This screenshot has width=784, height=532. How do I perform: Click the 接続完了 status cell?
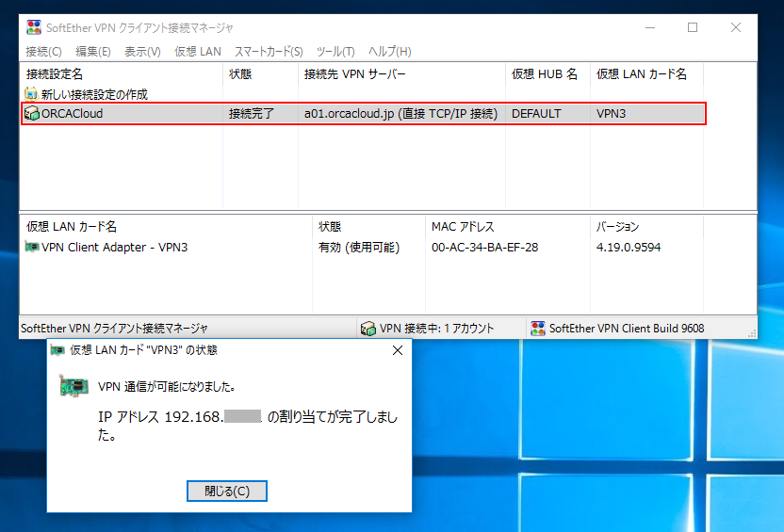click(x=252, y=113)
